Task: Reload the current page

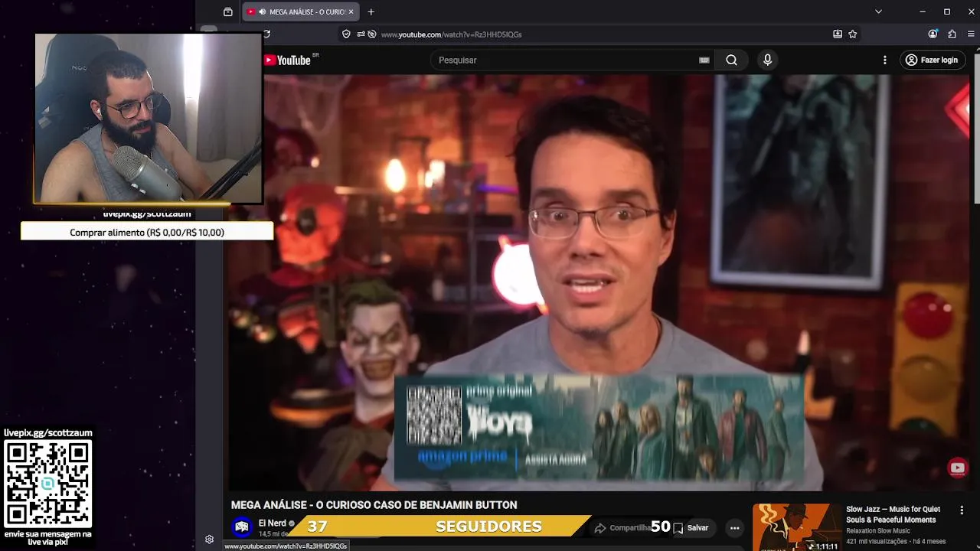Action: click(266, 34)
